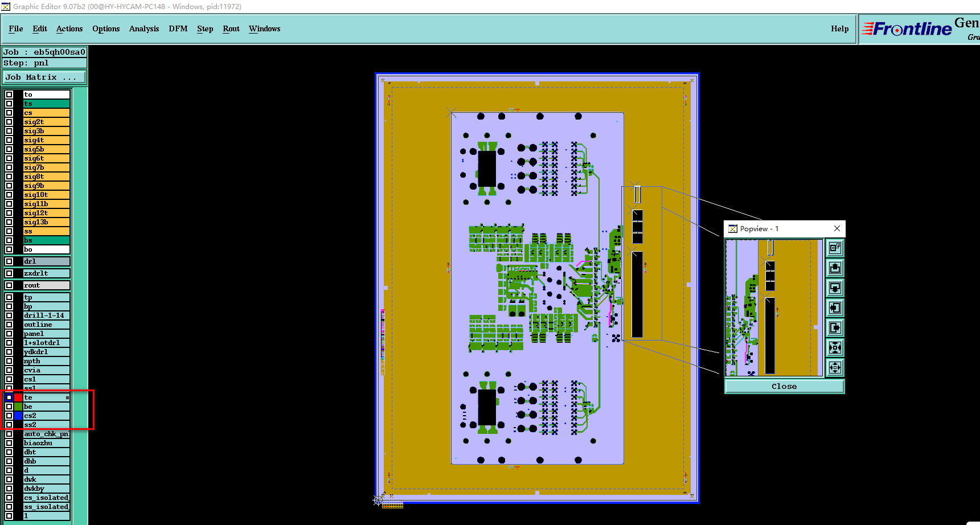Viewport: 980px width, 525px height.
Task: Enable the drl layer checkbox
Action: pyautogui.click(x=9, y=261)
